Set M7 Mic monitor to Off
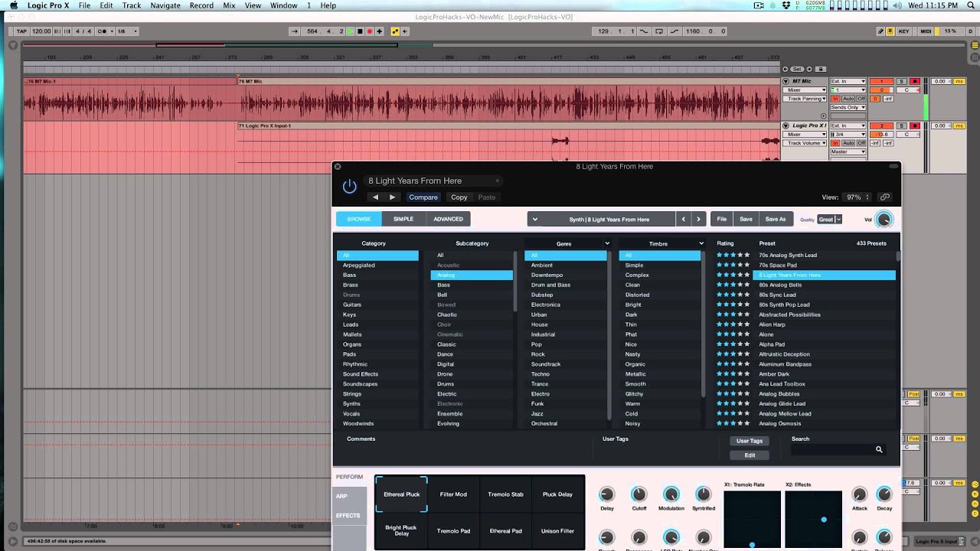This screenshot has height=551, width=980. (x=861, y=99)
